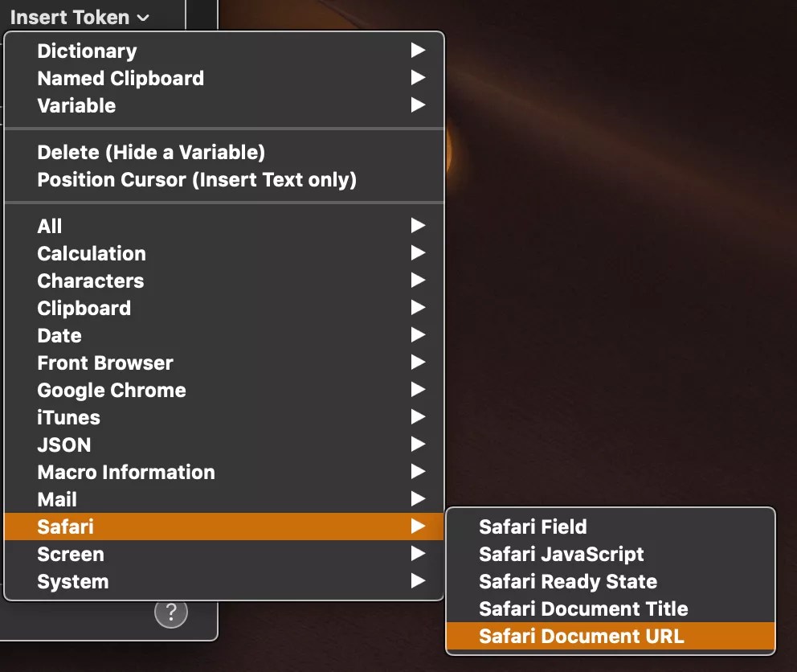Insert the Safari Document Title token
The width and height of the screenshot is (797, 672).
pyautogui.click(x=583, y=608)
